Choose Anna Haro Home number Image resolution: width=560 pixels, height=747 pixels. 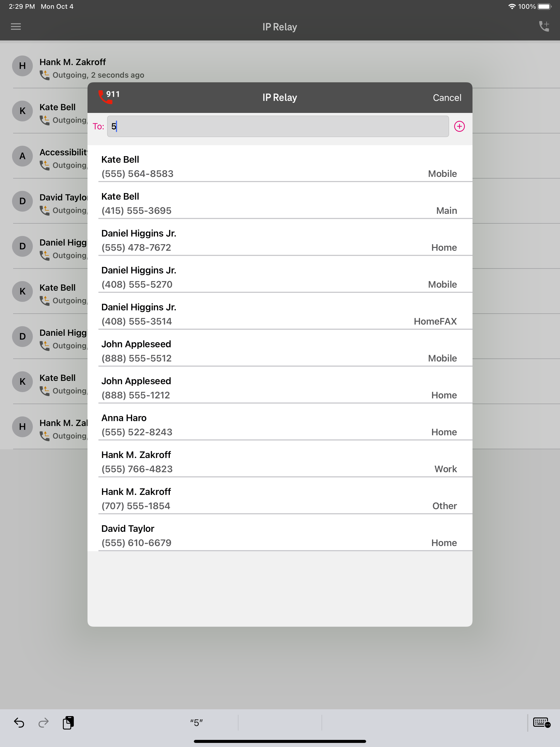click(279, 425)
